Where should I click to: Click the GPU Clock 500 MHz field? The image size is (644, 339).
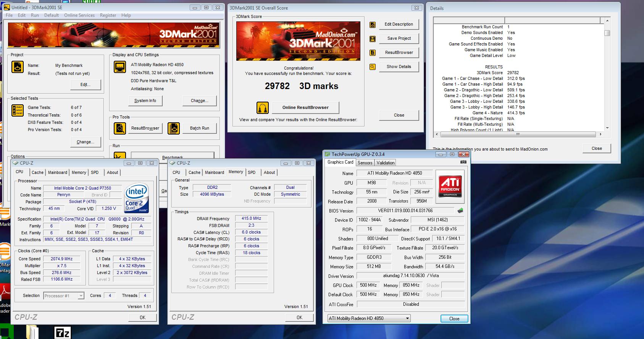click(368, 285)
